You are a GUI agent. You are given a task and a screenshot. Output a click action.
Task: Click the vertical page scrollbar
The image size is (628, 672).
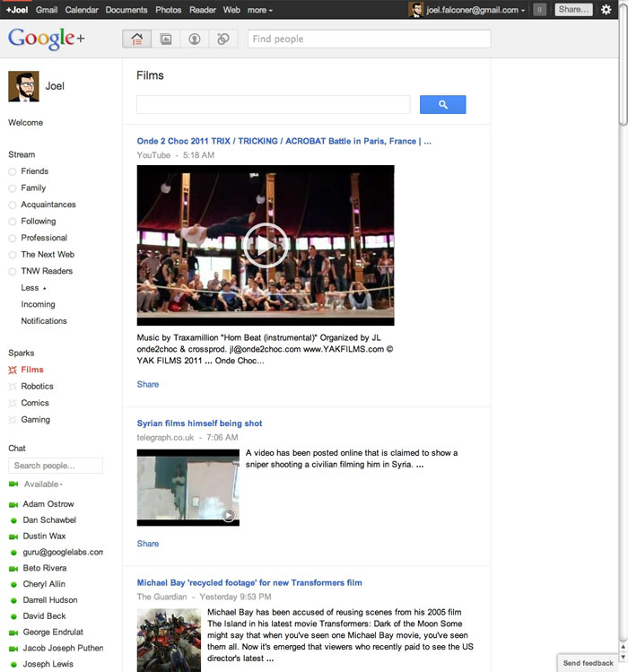624,65
